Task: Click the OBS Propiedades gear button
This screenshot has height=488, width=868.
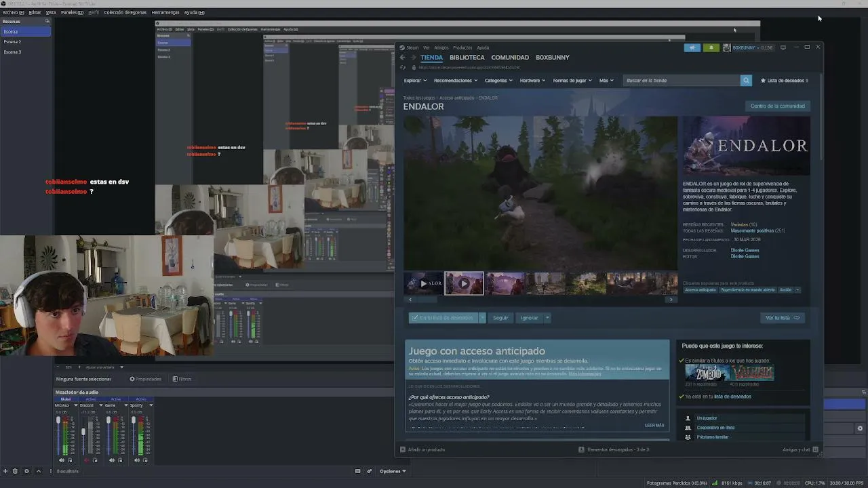Action: [x=145, y=379]
